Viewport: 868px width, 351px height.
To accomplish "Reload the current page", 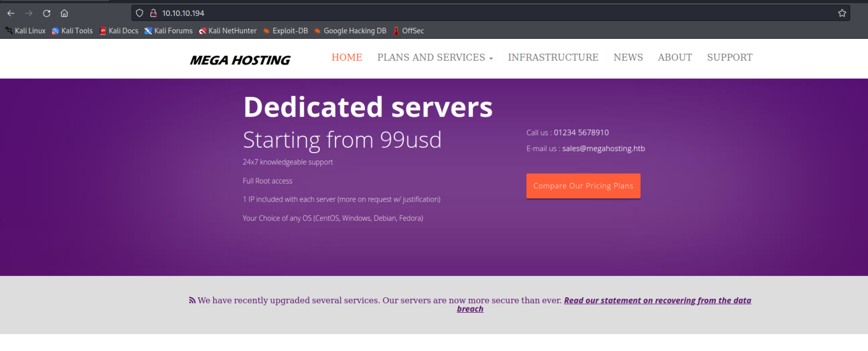I will pos(47,13).
